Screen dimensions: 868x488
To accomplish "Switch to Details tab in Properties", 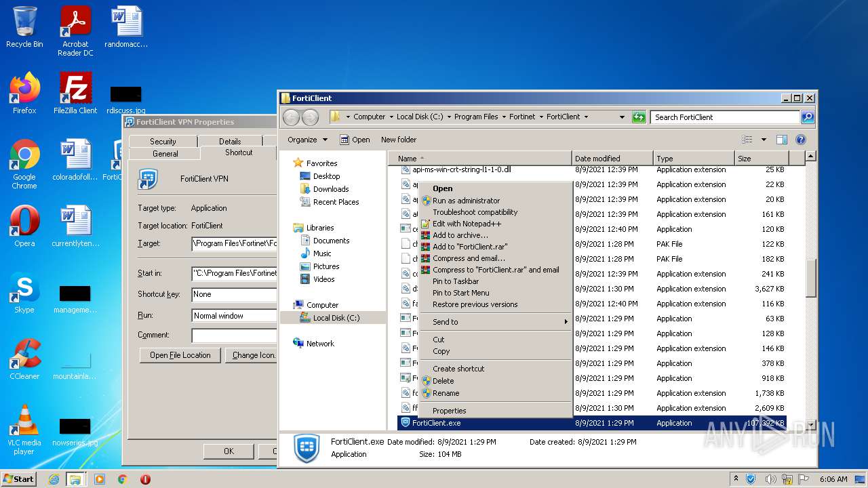I will pos(230,141).
